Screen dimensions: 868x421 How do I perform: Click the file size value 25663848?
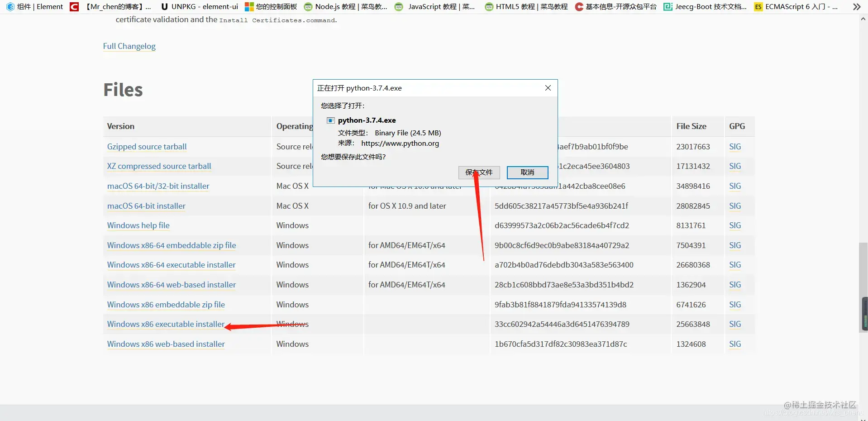pos(693,324)
